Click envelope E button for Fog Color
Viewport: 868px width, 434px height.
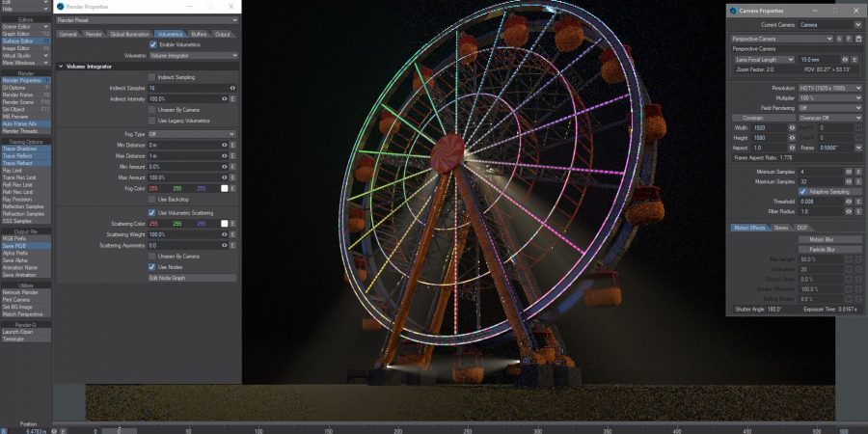233,188
